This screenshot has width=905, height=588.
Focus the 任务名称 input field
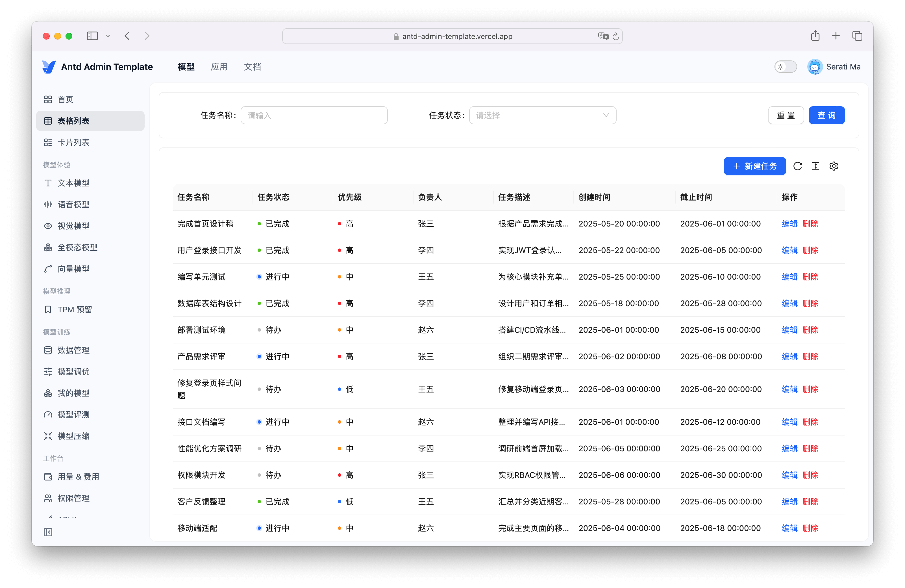tap(314, 115)
